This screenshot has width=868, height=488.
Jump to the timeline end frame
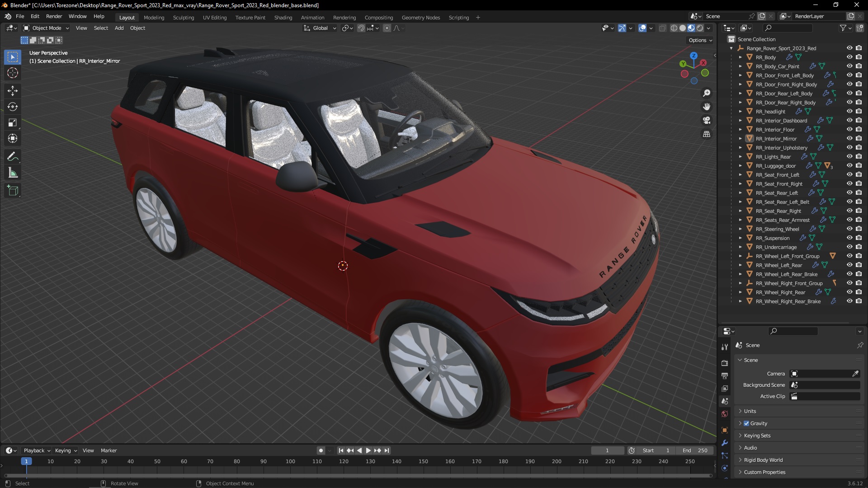(x=387, y=450)
